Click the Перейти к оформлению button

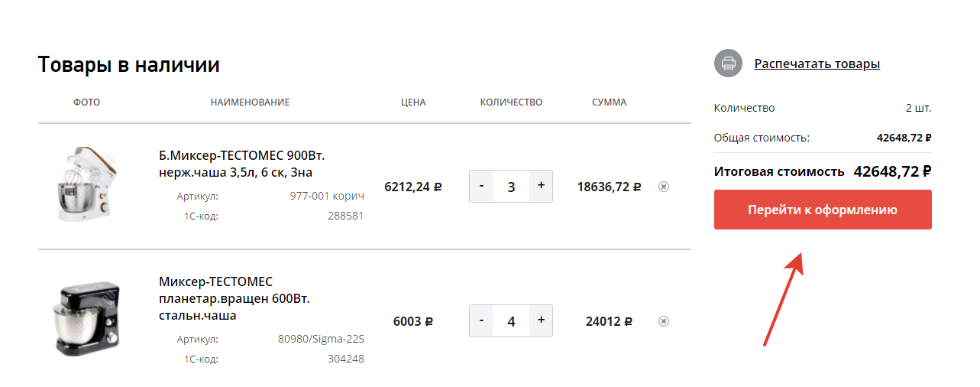click(823, 210)
